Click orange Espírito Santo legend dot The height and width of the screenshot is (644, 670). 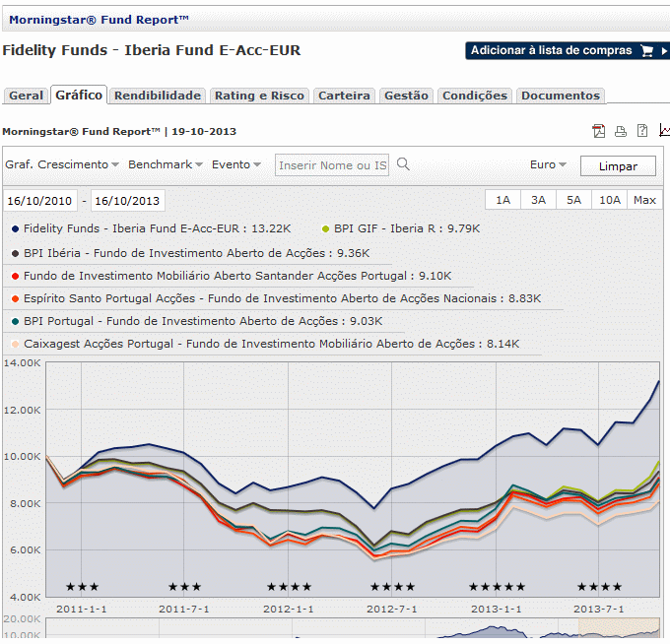(x=15, y=299)
